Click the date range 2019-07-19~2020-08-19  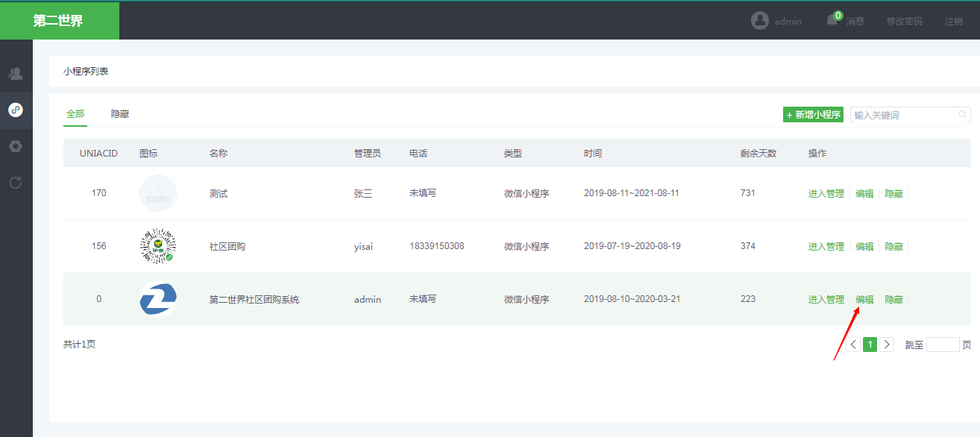pos(632,246)
